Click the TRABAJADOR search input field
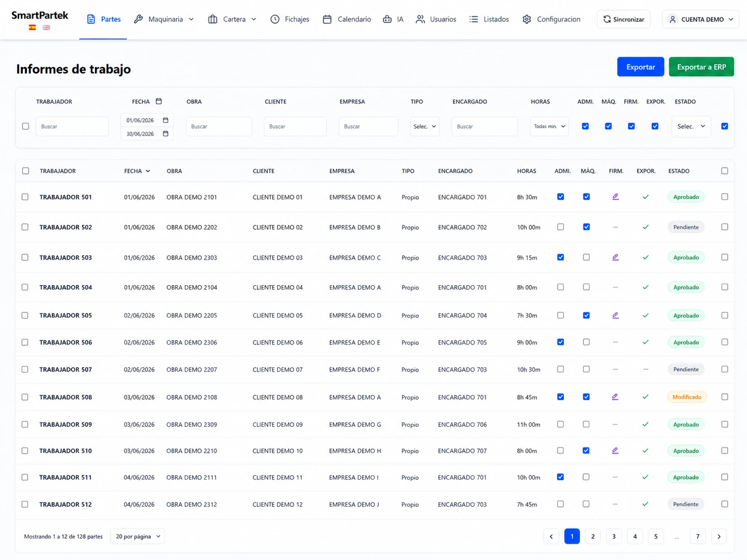Image resolution: width=747 pixels, height=560 pixels. coord(72,126)
